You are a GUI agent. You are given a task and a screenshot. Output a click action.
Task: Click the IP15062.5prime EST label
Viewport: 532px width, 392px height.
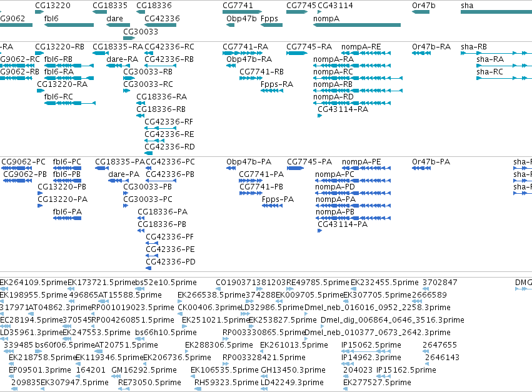point(371,345)
